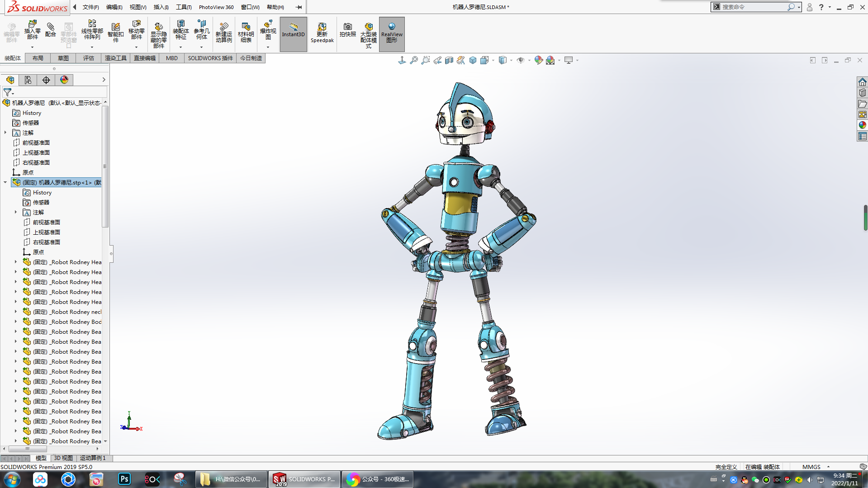
Task: Click Apply Scene icon
Action: pos(550,60)
